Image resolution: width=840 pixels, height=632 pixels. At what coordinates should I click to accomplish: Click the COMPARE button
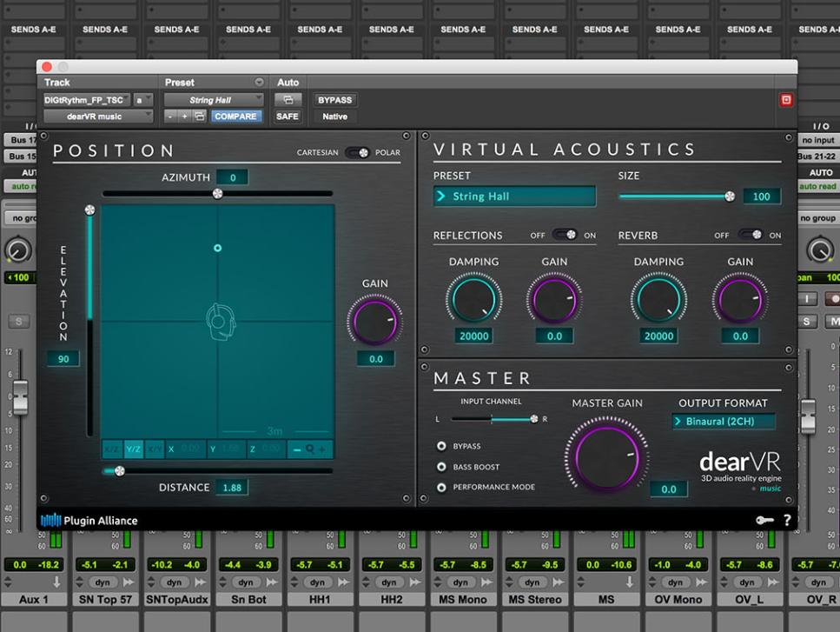tap(235, 116)
